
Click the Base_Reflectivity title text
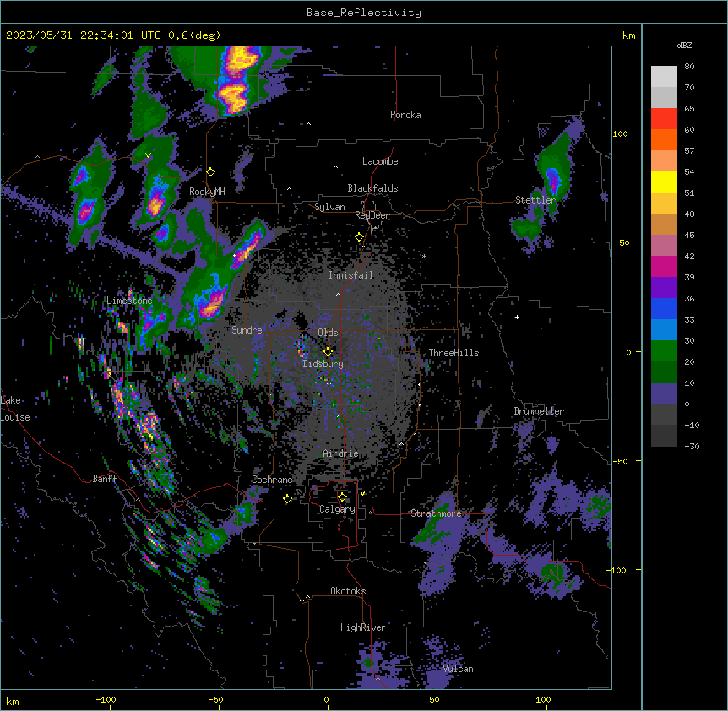tap(364, 13)
